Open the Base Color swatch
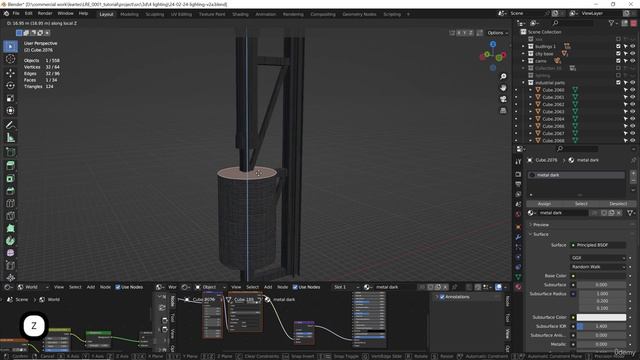 click(601, 276)
